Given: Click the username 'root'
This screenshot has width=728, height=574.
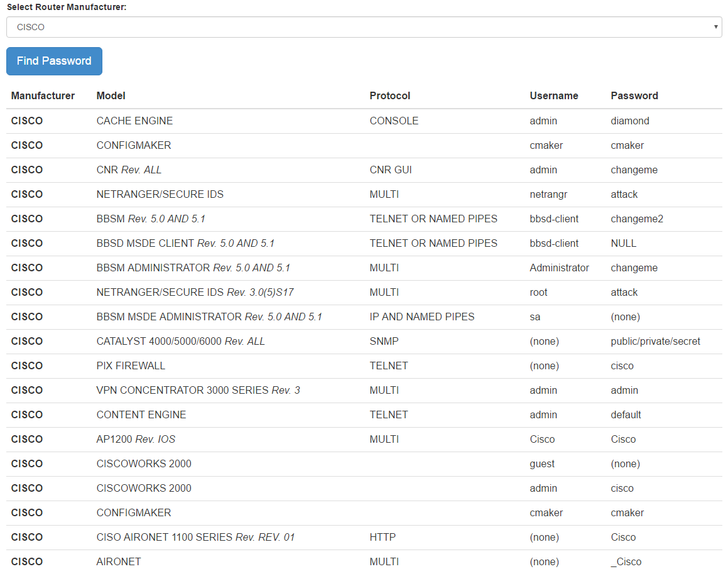Looking at the screenshot, I should [x=538, y=292].
